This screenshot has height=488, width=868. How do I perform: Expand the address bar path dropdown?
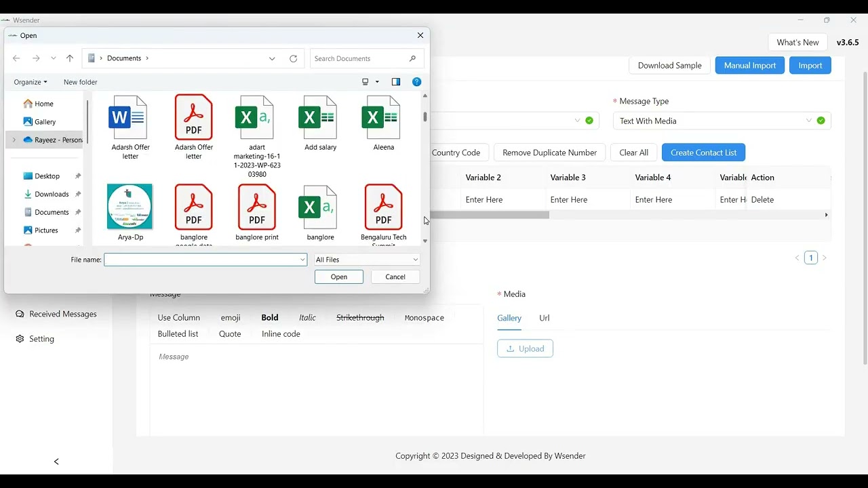[x=272, y=58]
